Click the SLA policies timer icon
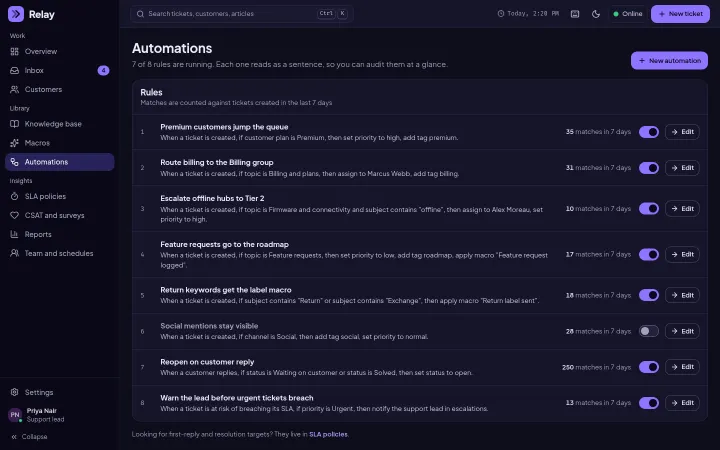Screen dimensions: 720x450 pyautogui.click(x=15, y=197)
